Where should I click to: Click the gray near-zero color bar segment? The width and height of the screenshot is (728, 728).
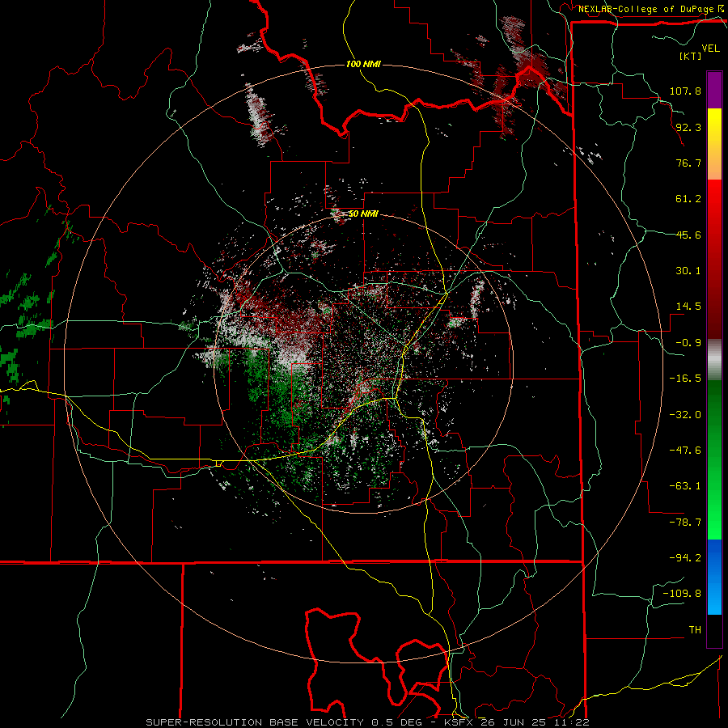[x=714, y=359]
